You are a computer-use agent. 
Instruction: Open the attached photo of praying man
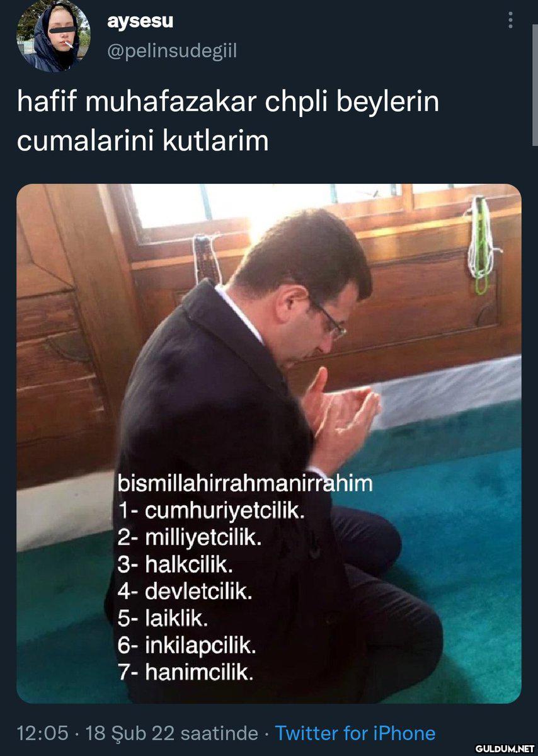pos(269,444)
